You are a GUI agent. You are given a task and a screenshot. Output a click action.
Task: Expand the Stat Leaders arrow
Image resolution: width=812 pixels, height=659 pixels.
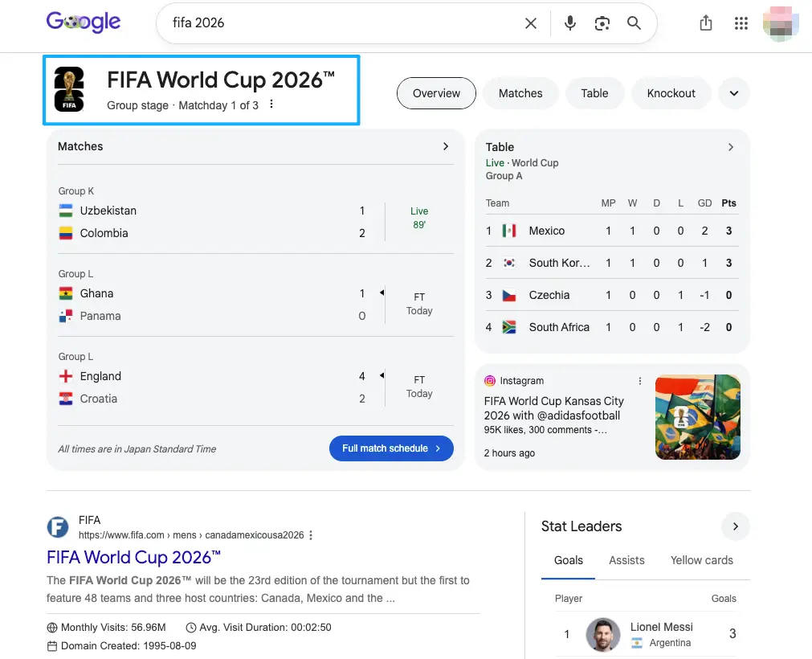click(x=736, y=526)
